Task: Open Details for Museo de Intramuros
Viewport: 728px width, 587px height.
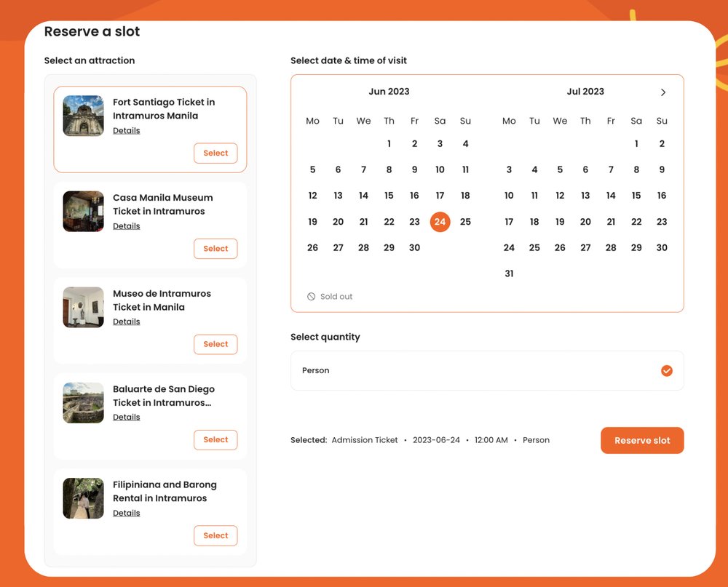Action: tap(126, 321)
